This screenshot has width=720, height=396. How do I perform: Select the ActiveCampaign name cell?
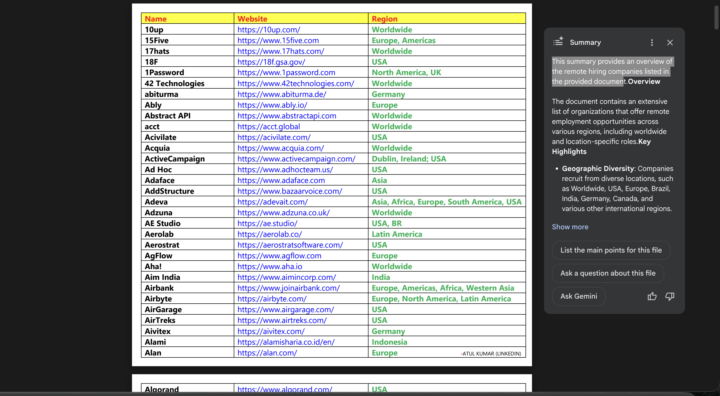[187, 159]
